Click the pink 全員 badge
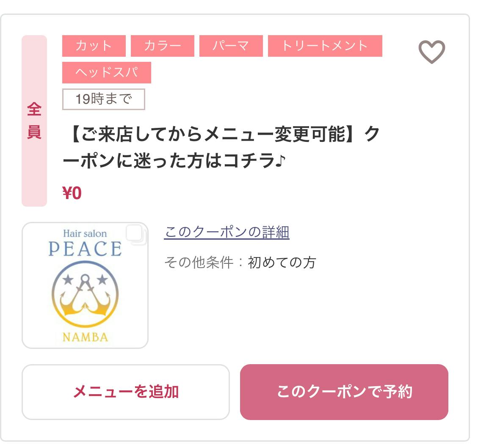This screenshot has height=448, width=478. (x=34, y=121)
